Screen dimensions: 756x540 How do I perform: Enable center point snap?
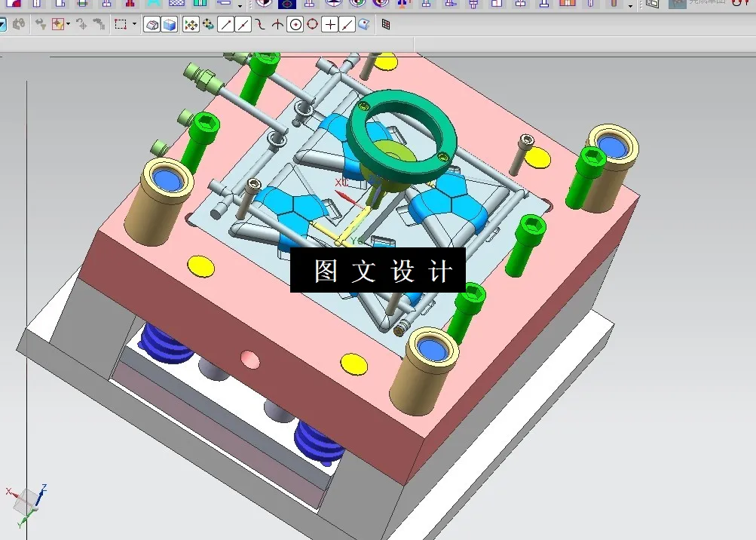[x=297, y=25]
